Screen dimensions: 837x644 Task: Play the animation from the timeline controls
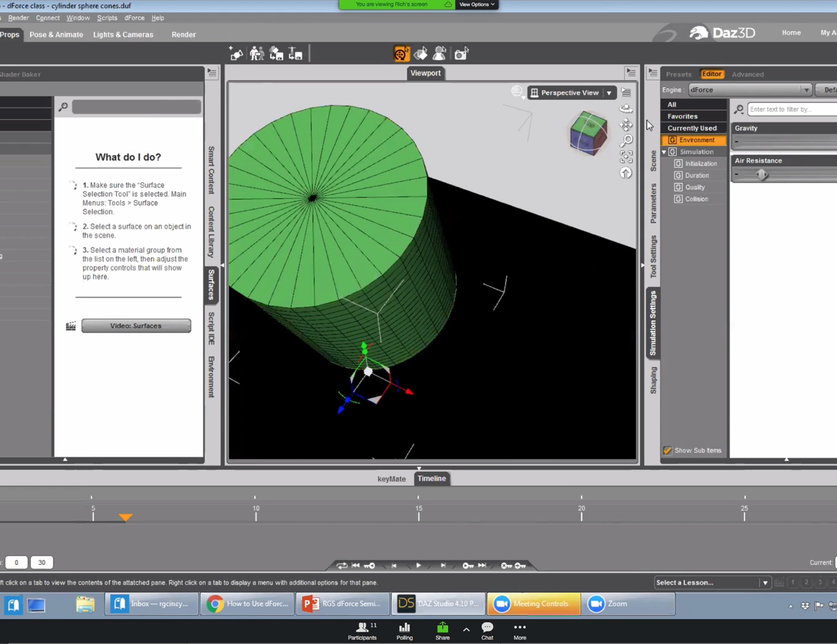(x=418, y=565)
